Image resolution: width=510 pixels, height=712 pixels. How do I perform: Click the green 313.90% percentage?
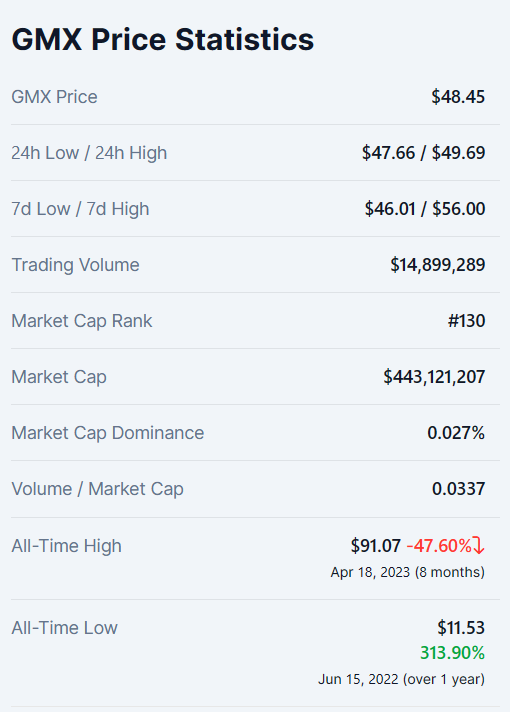tap(452, 653)
